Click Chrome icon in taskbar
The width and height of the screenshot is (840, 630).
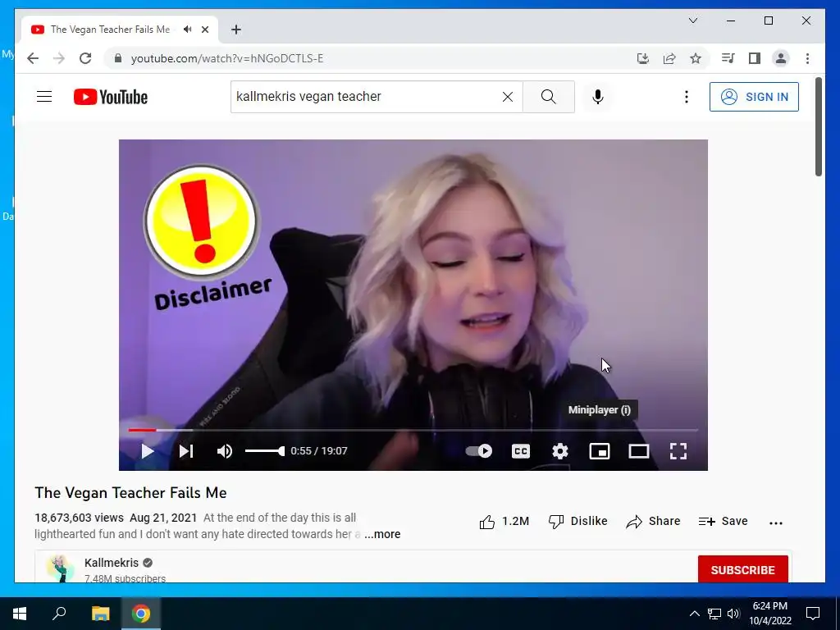tap(141, 614)
